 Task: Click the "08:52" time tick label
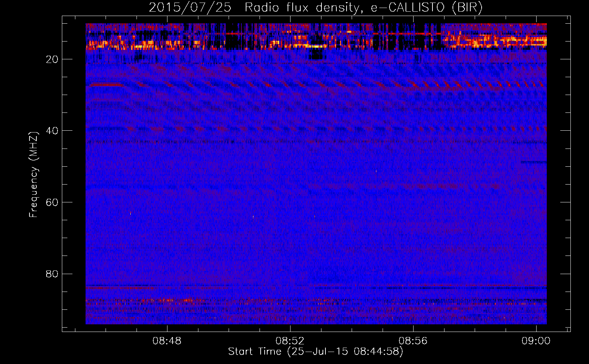[x=290, y=341]
